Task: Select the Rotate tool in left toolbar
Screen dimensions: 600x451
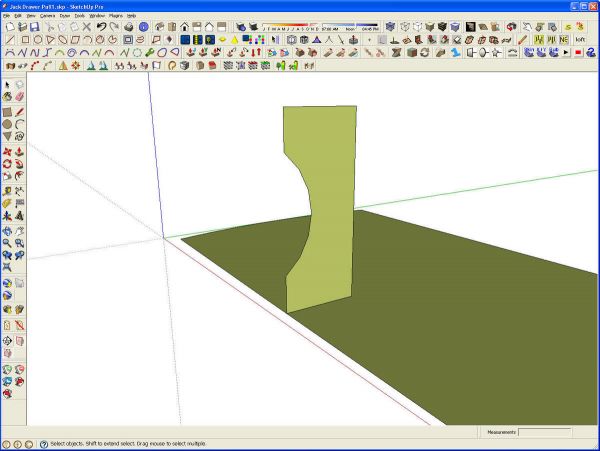Action: click(7, 164)
